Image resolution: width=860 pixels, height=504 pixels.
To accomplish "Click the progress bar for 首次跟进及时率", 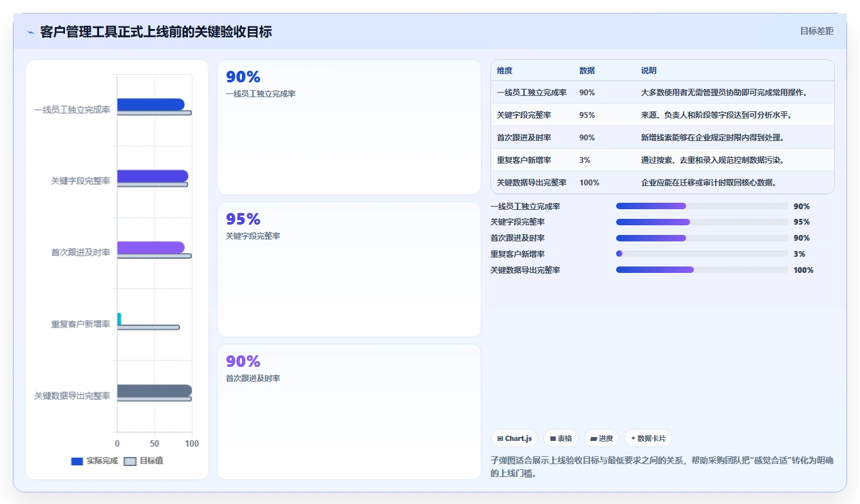I will 702,238.
